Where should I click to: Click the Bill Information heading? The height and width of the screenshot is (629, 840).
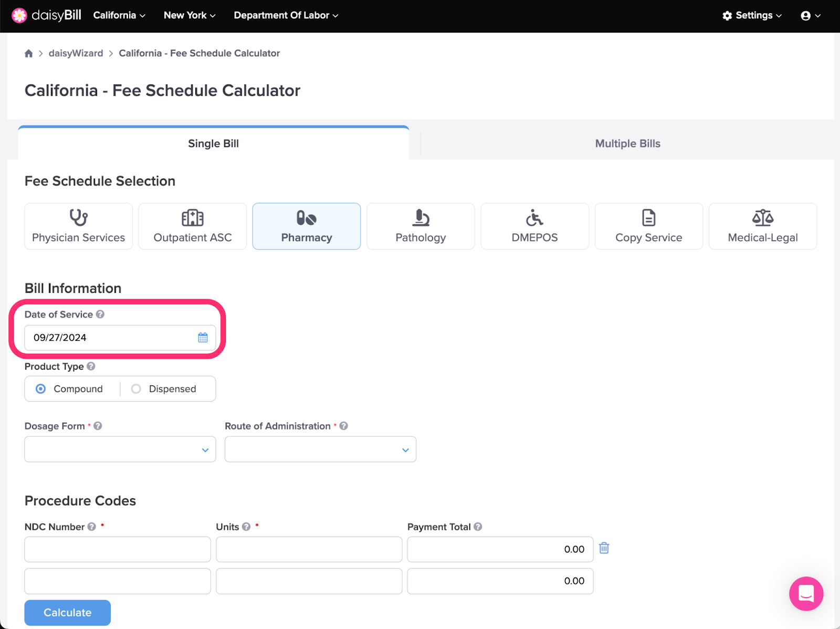(73, 288)
